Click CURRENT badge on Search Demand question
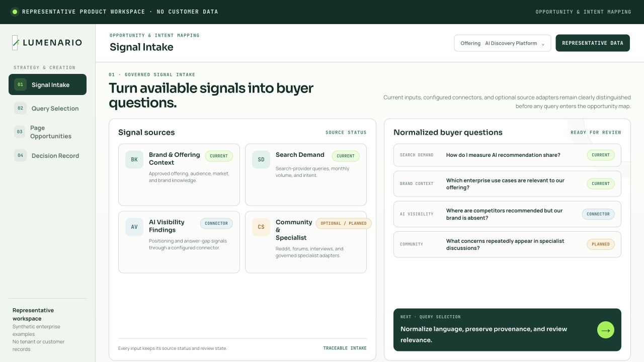 (601, 155)
